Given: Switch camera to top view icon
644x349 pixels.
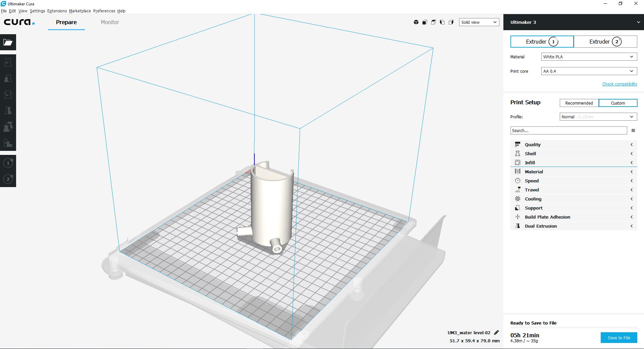Looking at the screenshot, I should (x=434, y=22).
